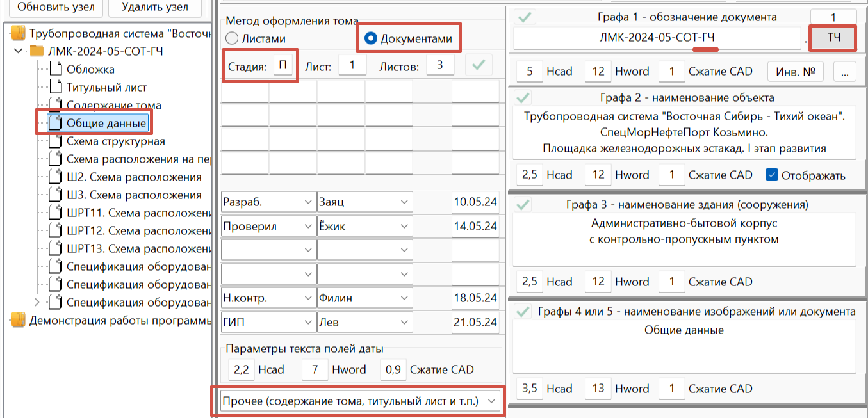This screenshot has width=868, height=418.
Task: Click the document icon next to Обложка
Action: [x=56, y=69]
